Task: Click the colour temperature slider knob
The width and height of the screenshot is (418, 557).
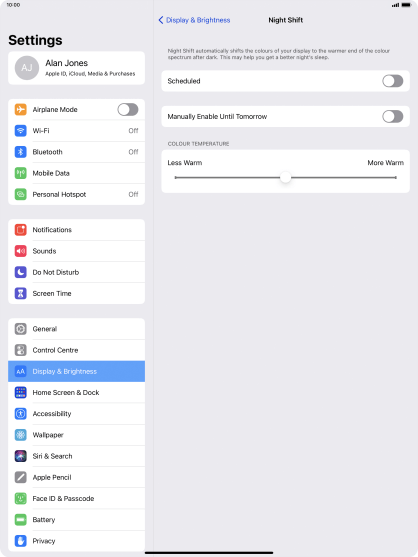Action: click(286, 177)
